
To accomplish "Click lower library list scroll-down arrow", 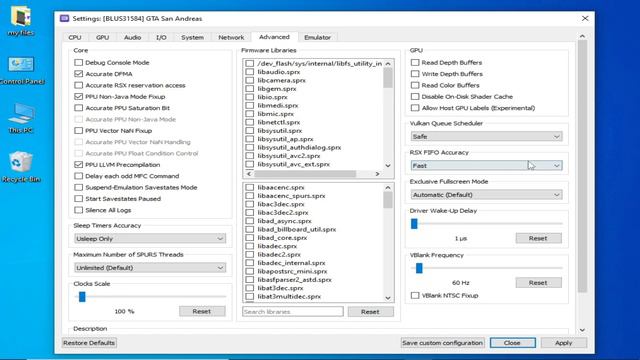I will click(x=388, y=298).
